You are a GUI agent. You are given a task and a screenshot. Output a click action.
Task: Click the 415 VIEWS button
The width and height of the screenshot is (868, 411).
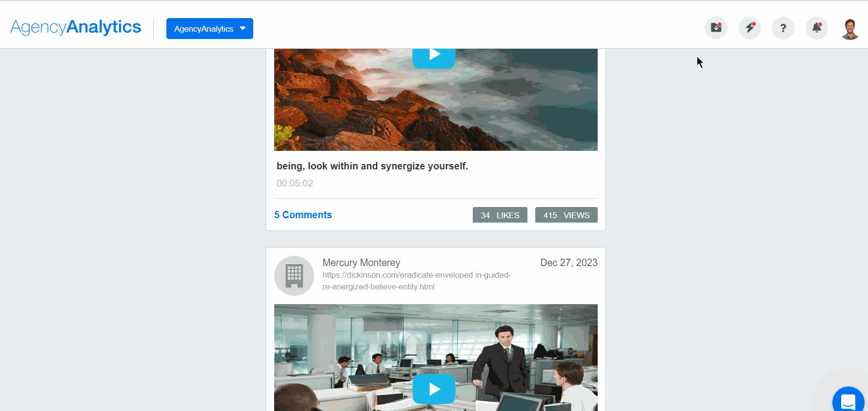point(566,215)
